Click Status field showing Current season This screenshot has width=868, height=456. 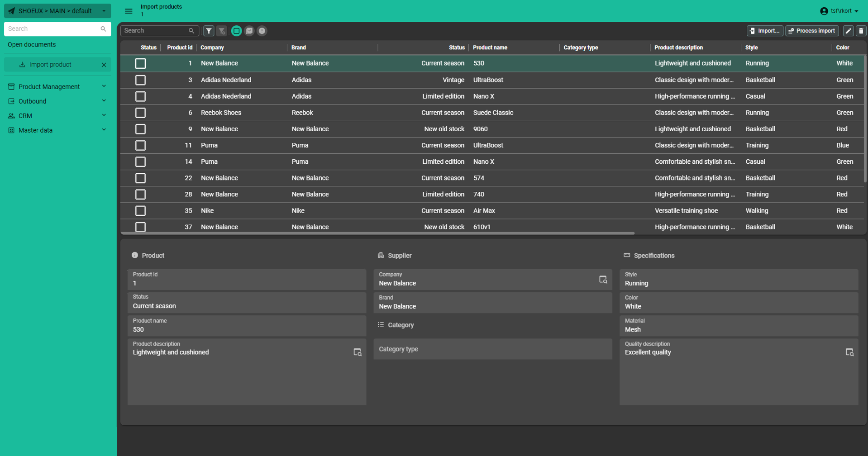pyautogui.click(x=247, y=302)
